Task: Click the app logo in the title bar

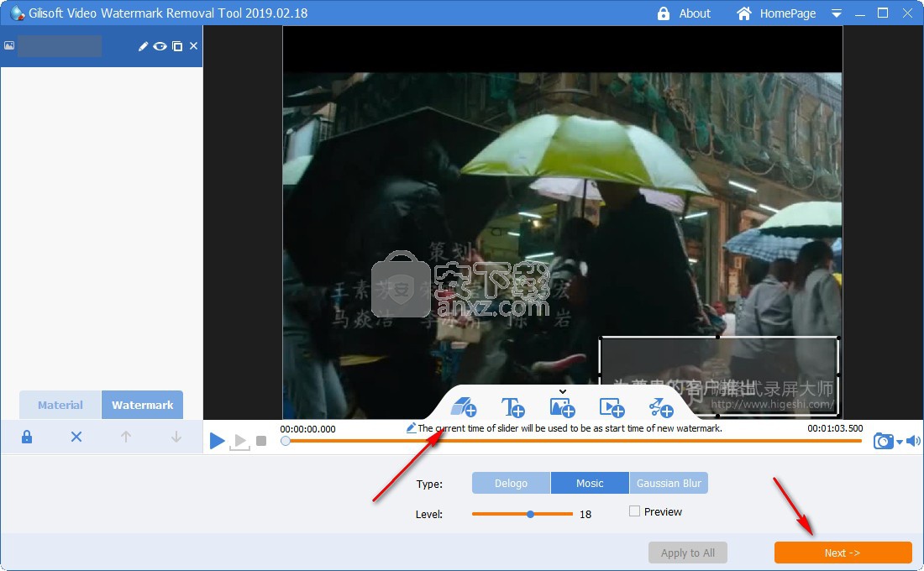Action: 17,13
